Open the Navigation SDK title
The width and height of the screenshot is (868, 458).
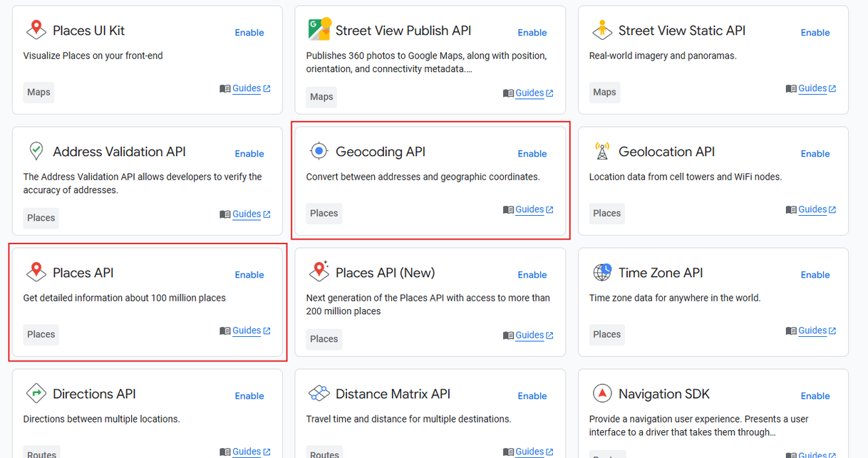coord(664,394)
